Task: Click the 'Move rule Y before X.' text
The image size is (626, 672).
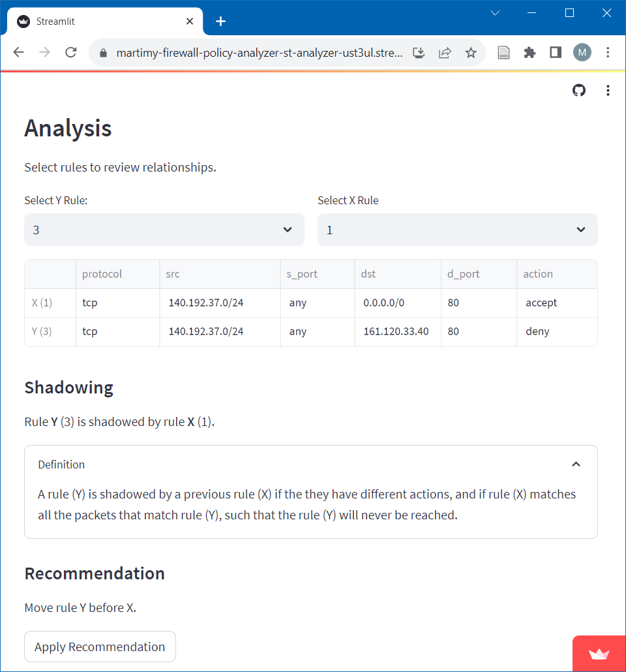Action: click(80, 607)
